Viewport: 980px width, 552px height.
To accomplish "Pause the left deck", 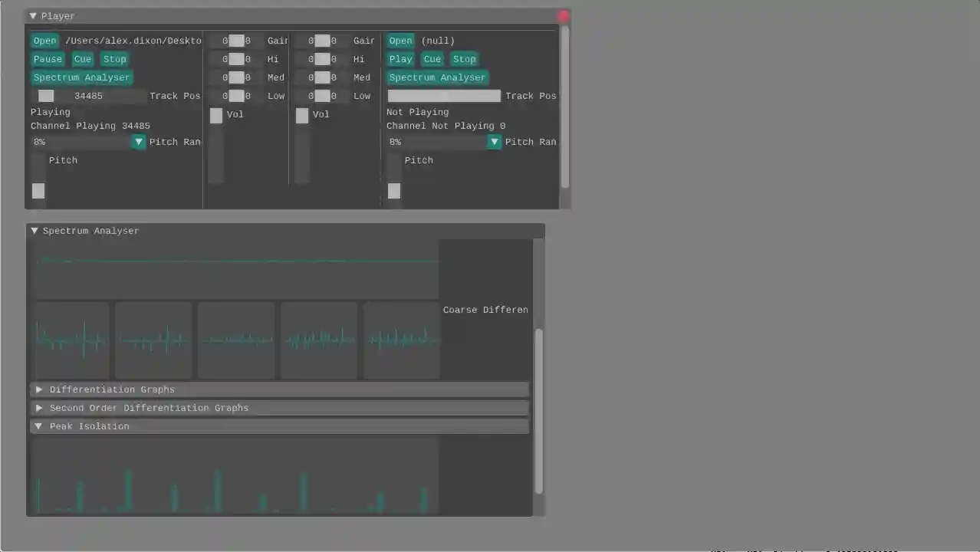I will click(x=48, y=59).
